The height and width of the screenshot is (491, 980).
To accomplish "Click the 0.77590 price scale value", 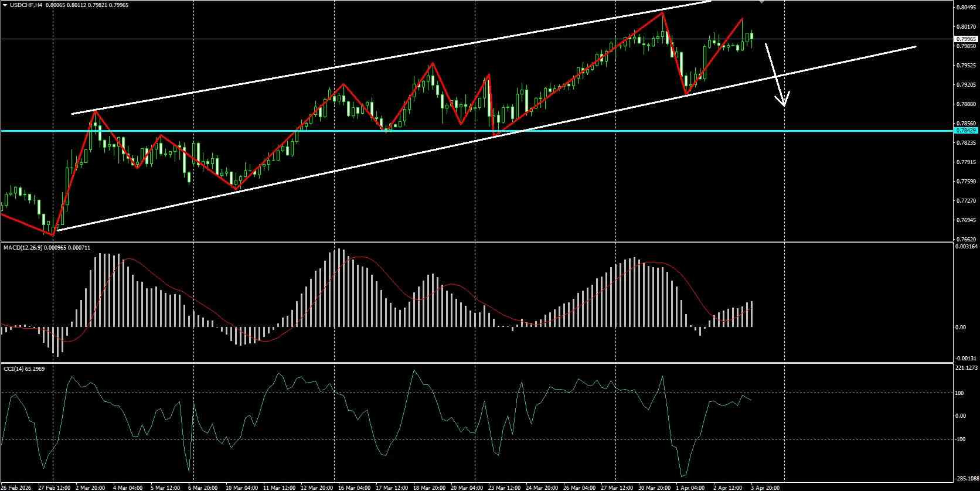I will pyautogui.click(x=965, y=181).
